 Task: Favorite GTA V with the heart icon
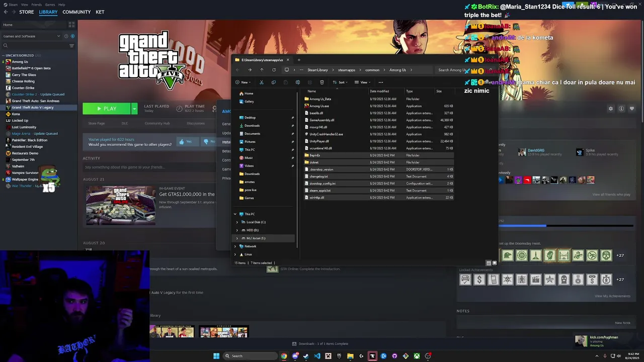[632, 109]
